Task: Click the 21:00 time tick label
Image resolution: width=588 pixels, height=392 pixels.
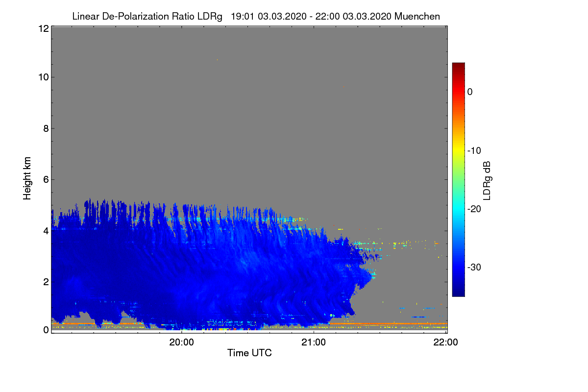Action: click(314, 342)
